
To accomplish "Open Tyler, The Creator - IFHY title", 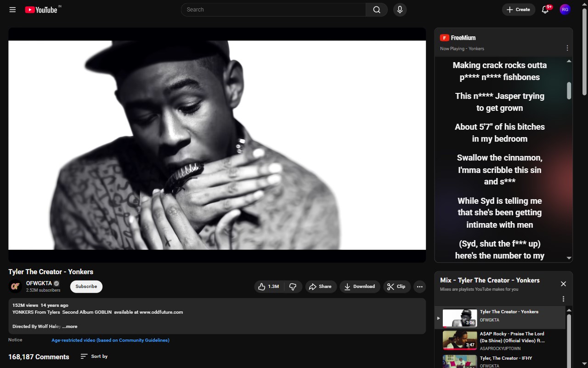I will [x=506, y=358].
